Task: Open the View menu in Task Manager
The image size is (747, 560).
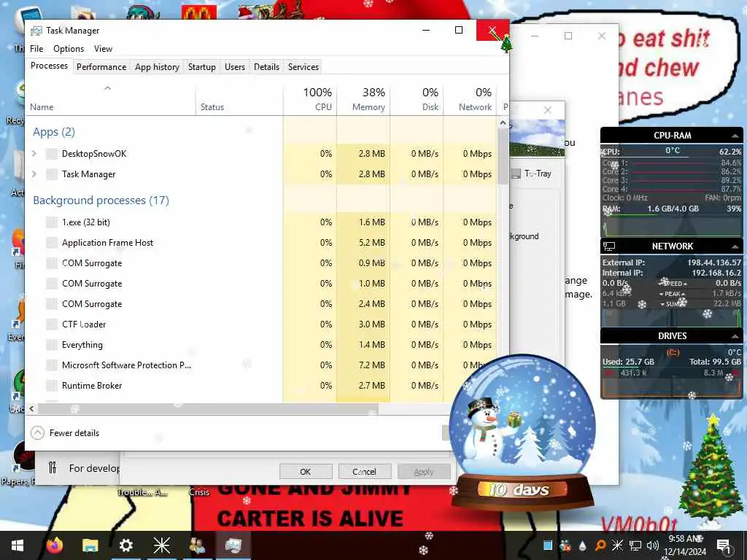Action: click(x=103, y=49)
